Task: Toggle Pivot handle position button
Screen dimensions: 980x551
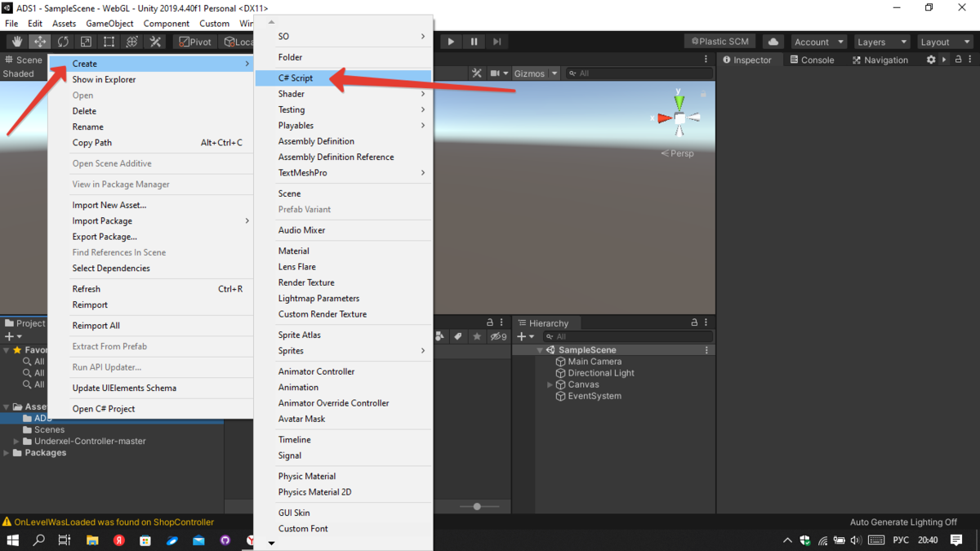Action: [x=195, y=42]
